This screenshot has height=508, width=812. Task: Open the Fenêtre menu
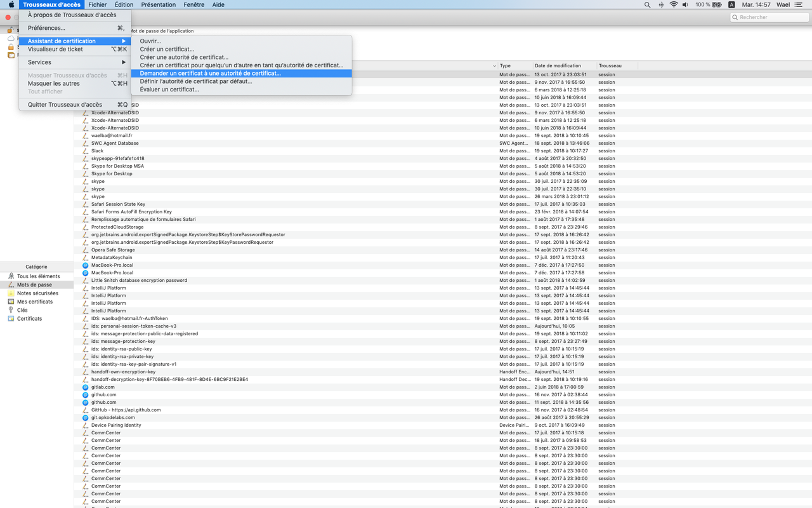(194, 4)
